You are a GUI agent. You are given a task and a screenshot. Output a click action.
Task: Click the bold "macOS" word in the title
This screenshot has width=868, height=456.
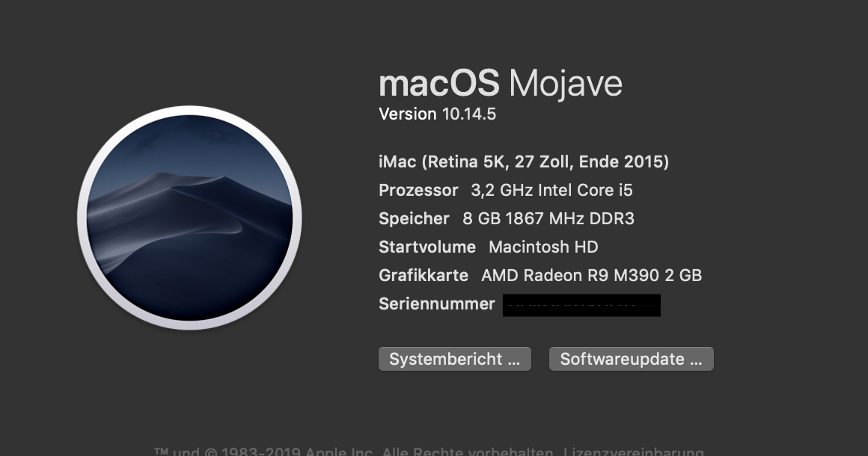pyautogui.click(x=438, y=84)
